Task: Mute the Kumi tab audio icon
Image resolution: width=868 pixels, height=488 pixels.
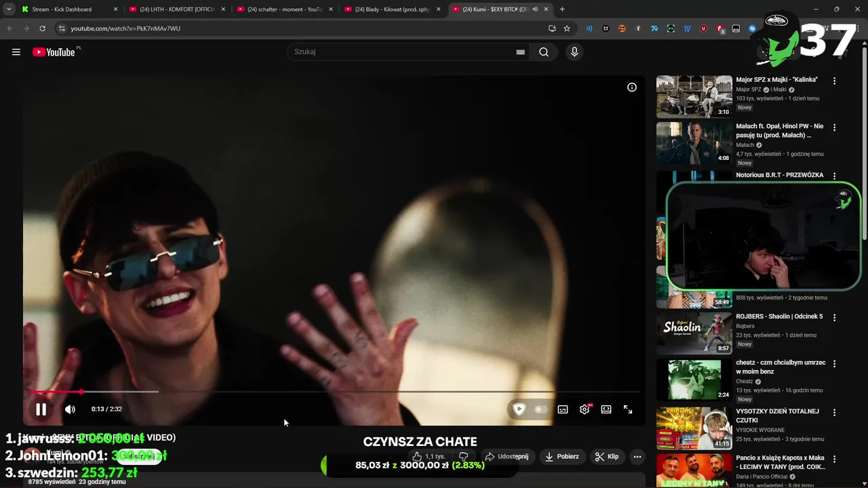Action: 535,9
